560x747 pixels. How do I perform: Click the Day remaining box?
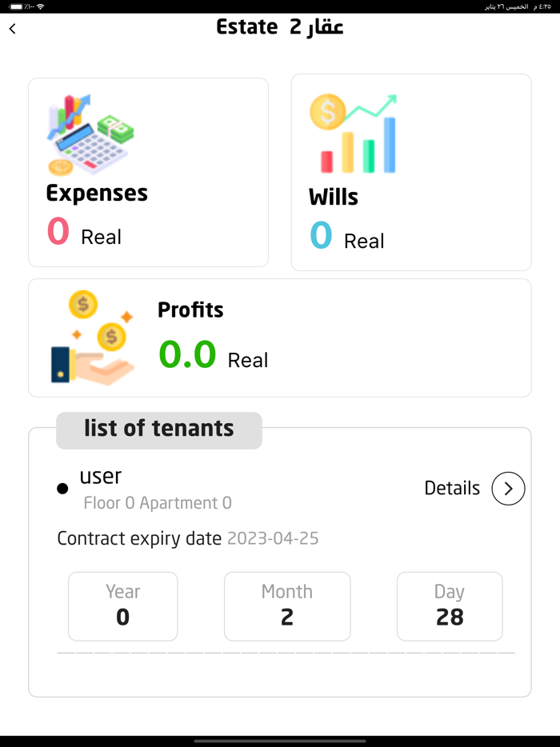[450, 606]
